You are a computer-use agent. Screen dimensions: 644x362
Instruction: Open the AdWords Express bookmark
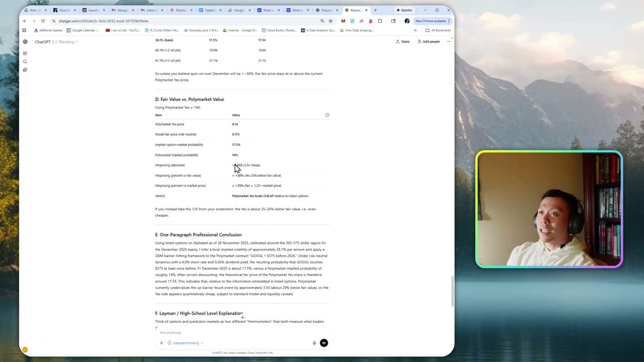(x=48, y=30)
